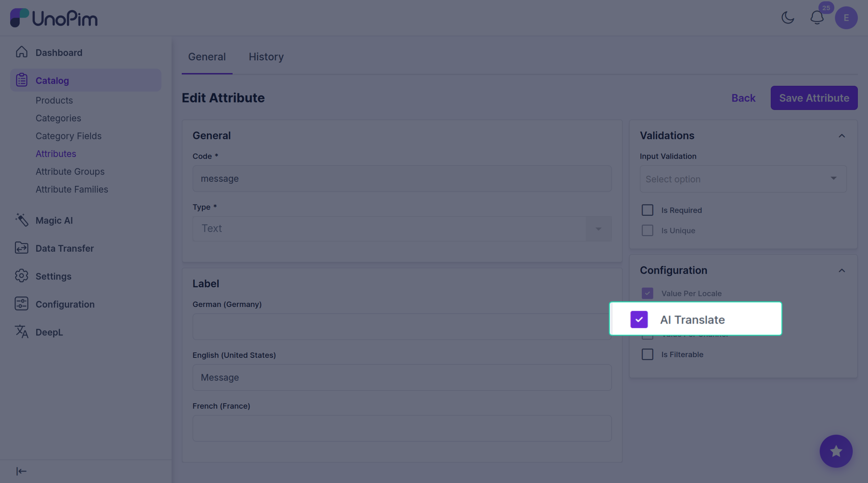Image resolution: width=868 pixels, height=483 pixels.
Task: Click Save Attribute button
Action: [814, 98]
